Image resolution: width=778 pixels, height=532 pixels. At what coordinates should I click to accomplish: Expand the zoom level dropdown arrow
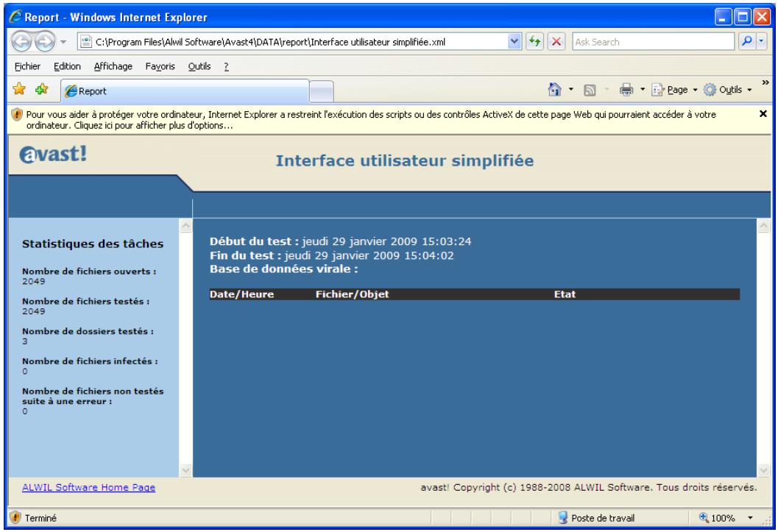[x=750, y=518]
